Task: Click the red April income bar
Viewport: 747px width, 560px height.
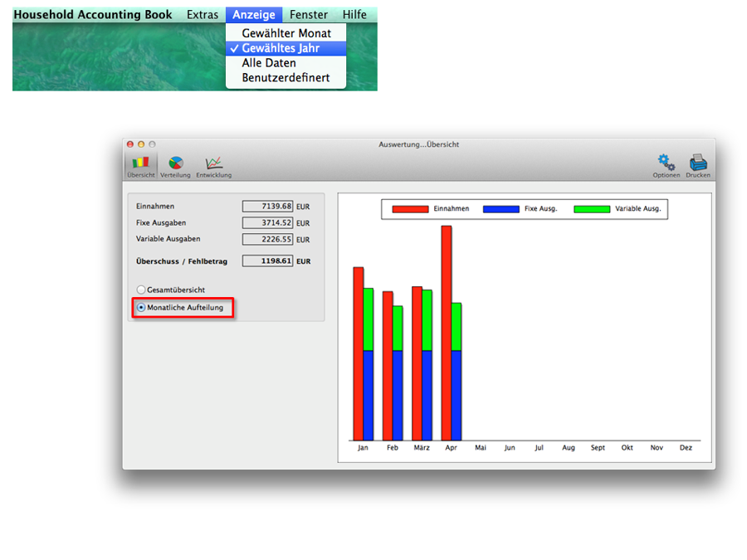Action: pyautogui.click(x=447, y=332)
